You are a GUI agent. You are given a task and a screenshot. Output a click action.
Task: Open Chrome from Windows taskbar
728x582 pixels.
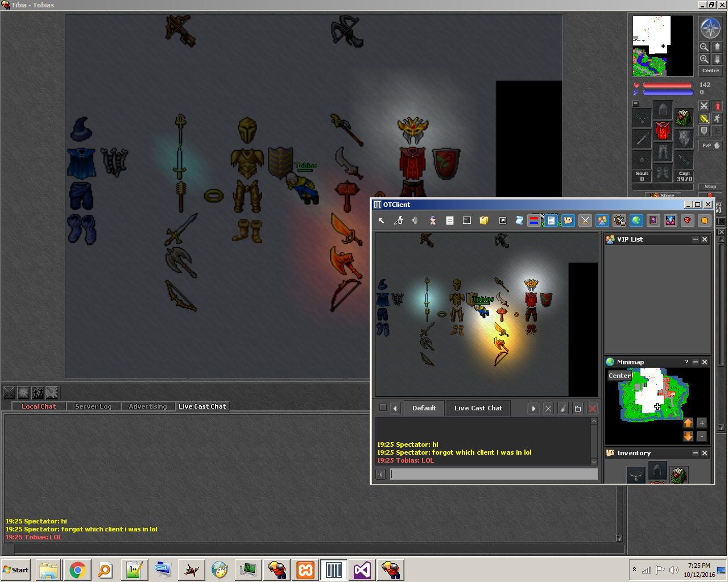click(x=77, y=570)
